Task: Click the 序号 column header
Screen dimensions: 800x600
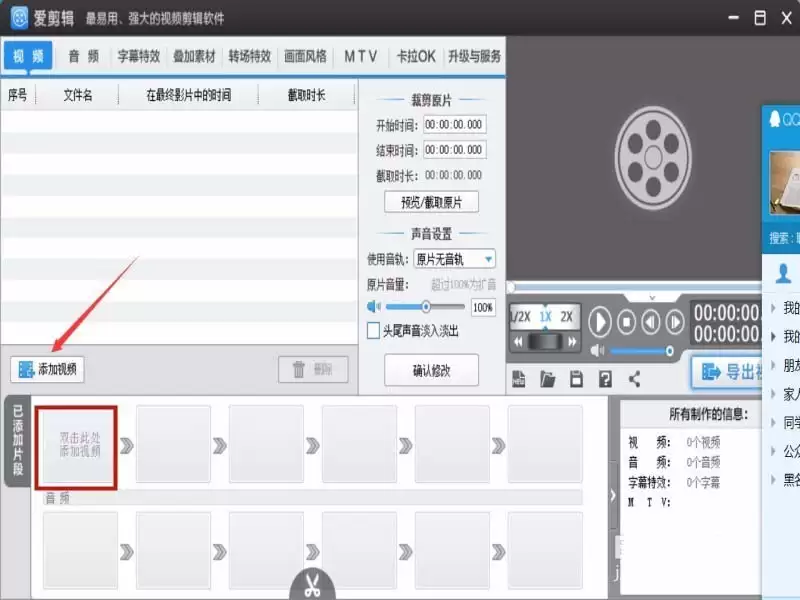Action: coord(18,95)
